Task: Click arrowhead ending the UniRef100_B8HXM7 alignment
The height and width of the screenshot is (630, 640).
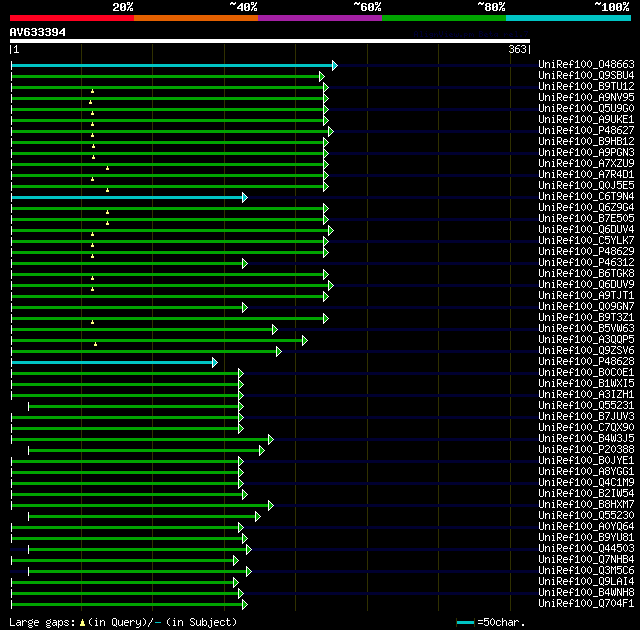Action: (x=271, y=506)
